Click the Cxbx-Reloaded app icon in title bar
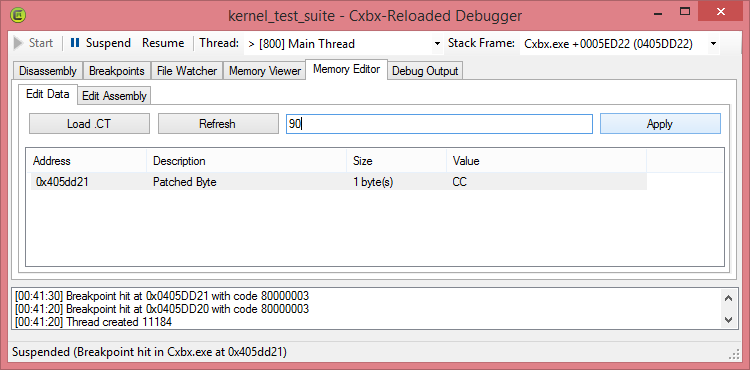750x370 pixels. 18,15
